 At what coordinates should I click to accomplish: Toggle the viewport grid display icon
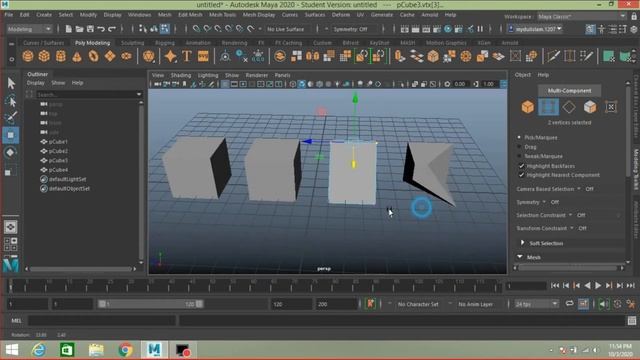point(225,84)
